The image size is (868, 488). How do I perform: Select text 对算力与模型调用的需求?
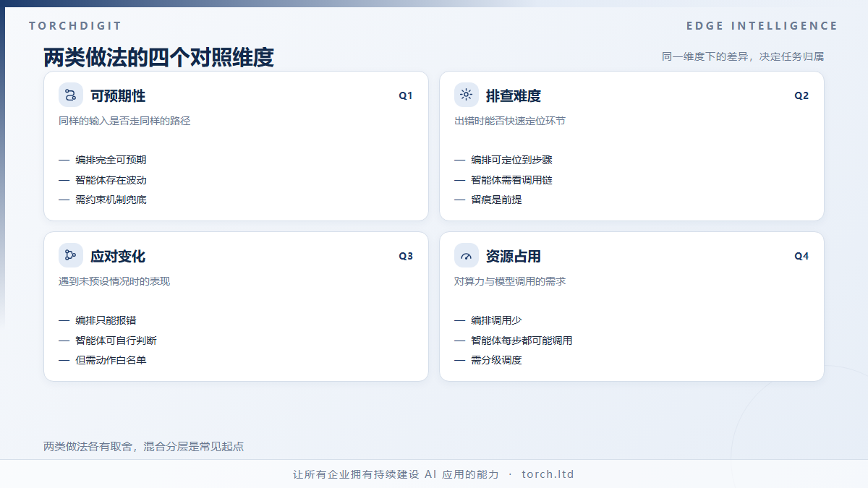[x=510, y=281]
